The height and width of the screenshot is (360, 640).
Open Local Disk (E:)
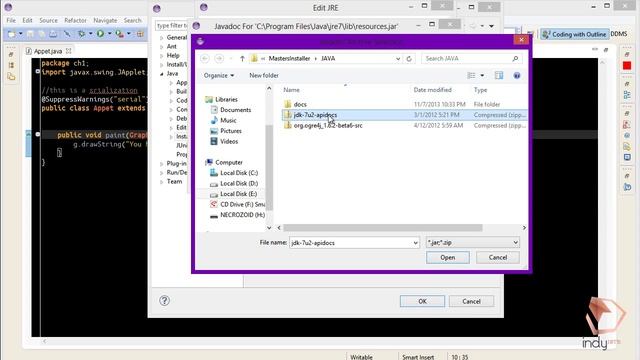[233, 194]
